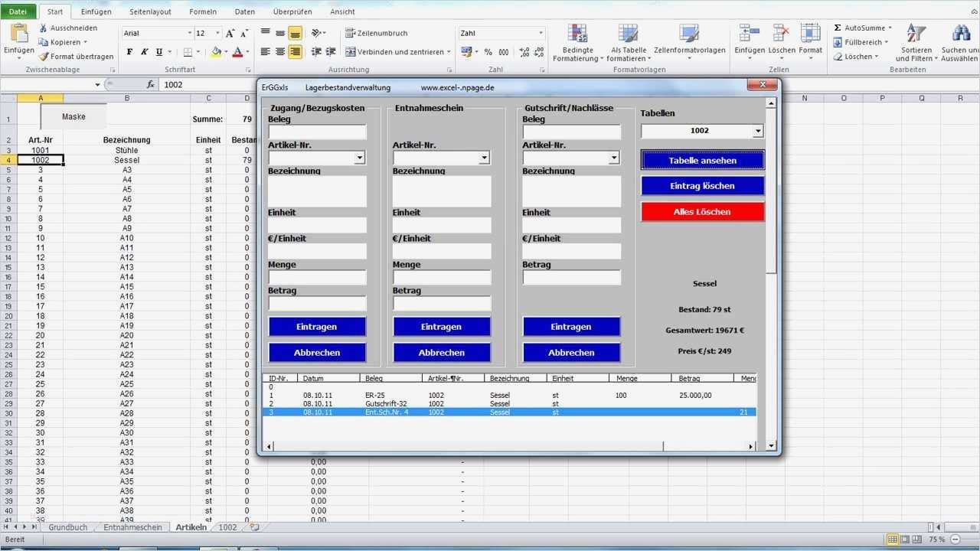Open the cell borders tool

click(188, 52)
